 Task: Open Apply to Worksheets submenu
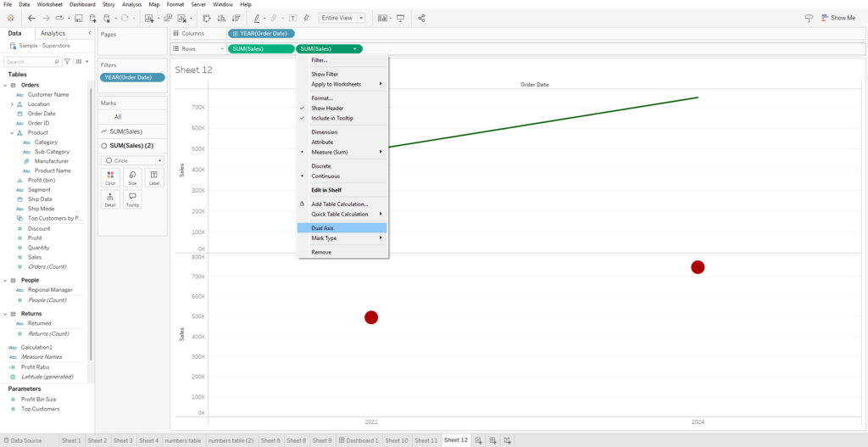(x=342, y=84)
